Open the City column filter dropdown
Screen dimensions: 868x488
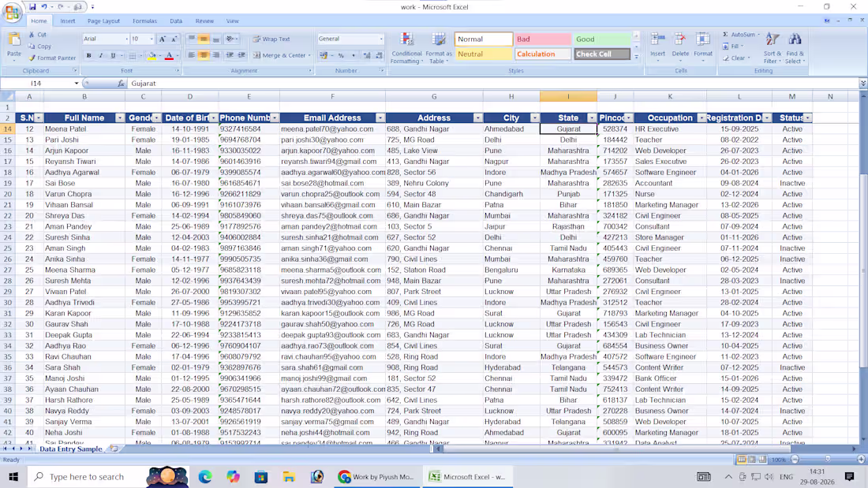[x=535, y=117]
